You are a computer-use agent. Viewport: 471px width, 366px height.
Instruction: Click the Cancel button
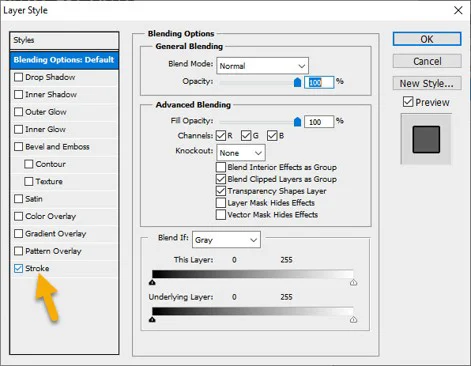point(427,61)
